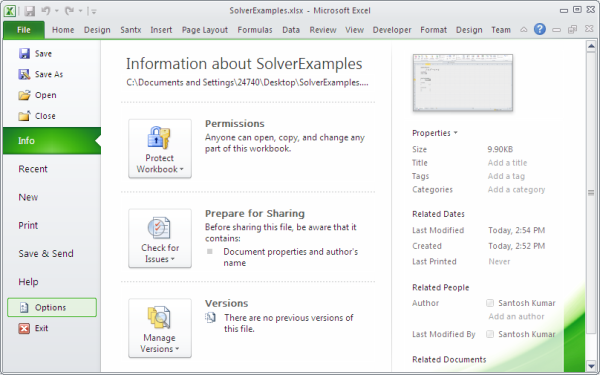600x375 pixels.
Task: Click Last Modified By Santosh Kumar presence icon
Action: tap(490, 334)
